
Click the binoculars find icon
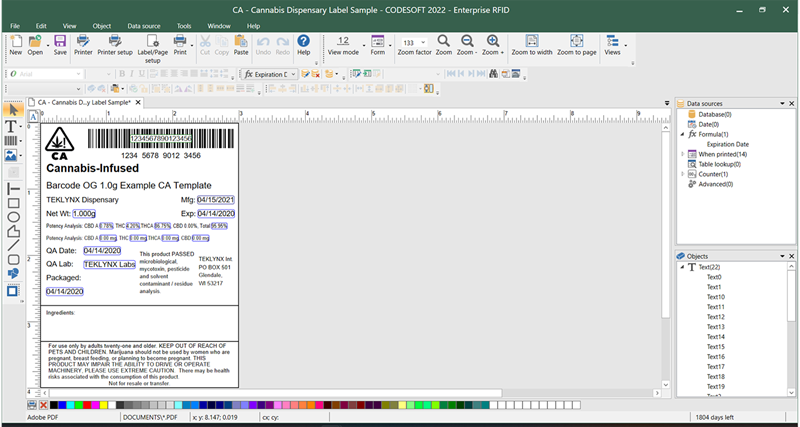[493, 74]
